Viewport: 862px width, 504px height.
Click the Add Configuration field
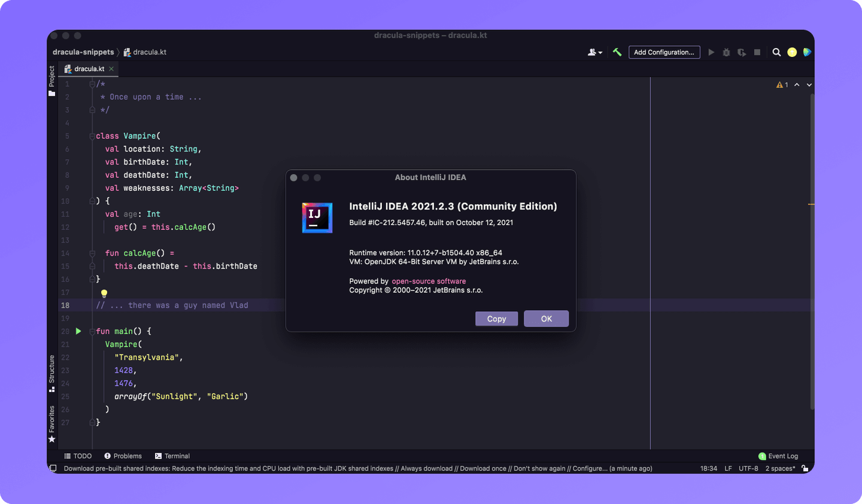point(664,52)
